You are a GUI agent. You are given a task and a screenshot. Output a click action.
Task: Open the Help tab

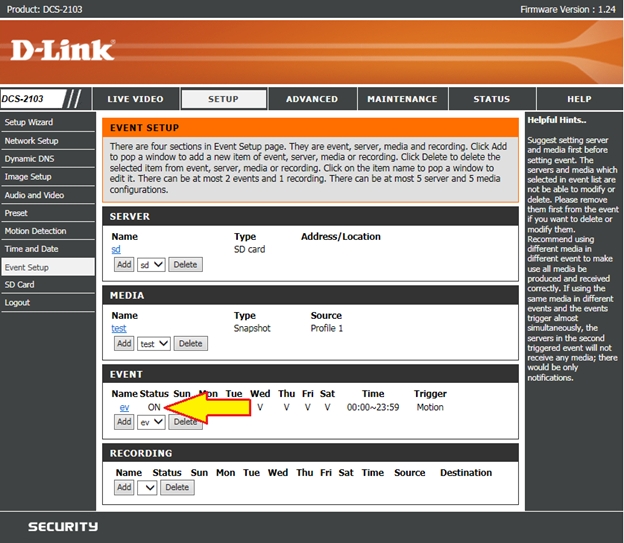tap(579, 99)
